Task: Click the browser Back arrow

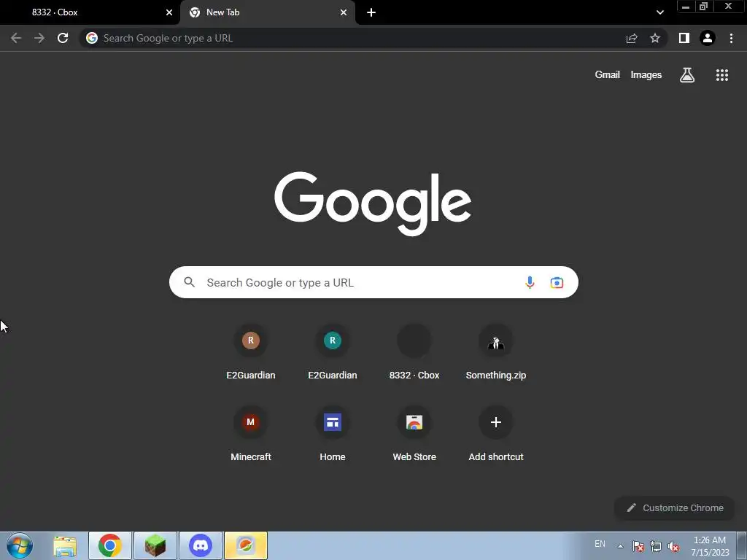Action: (x=16, y=38)
